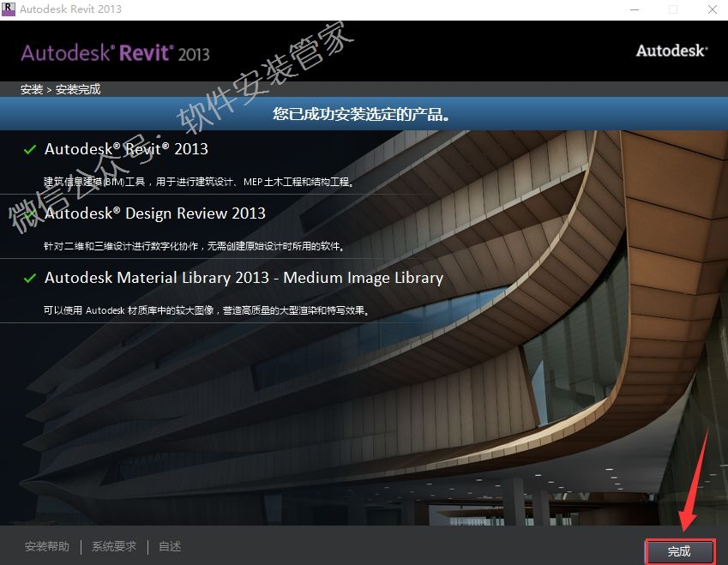Select the Autodesk Design Review 2013 product title
Screen dimensions: 728x565
click(x=155, y=213)
